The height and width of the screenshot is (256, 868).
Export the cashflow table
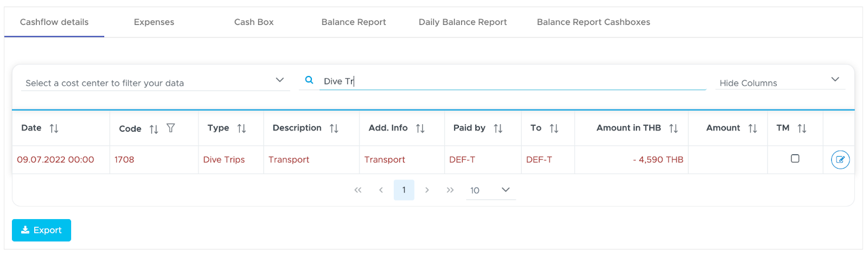(x=42, y=230)
